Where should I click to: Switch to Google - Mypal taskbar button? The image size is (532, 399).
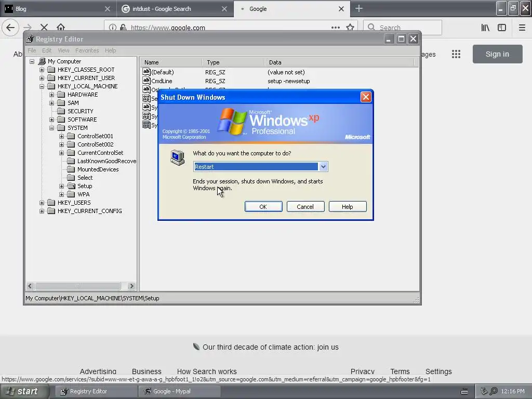(180, 391)
